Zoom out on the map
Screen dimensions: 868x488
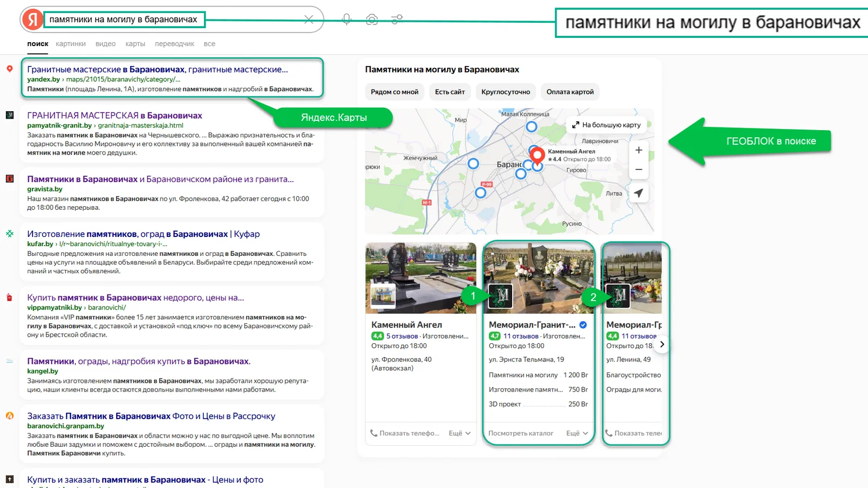tap(639, 170)
